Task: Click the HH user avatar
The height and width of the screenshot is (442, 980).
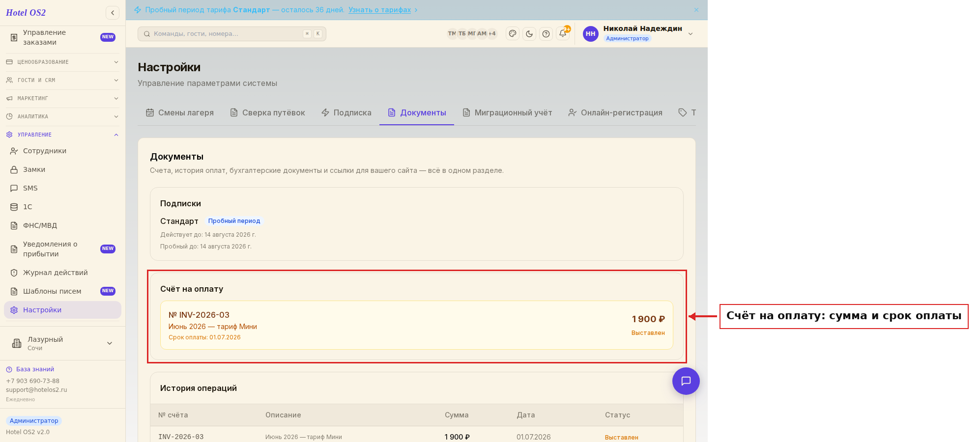Action: point(591,34)
